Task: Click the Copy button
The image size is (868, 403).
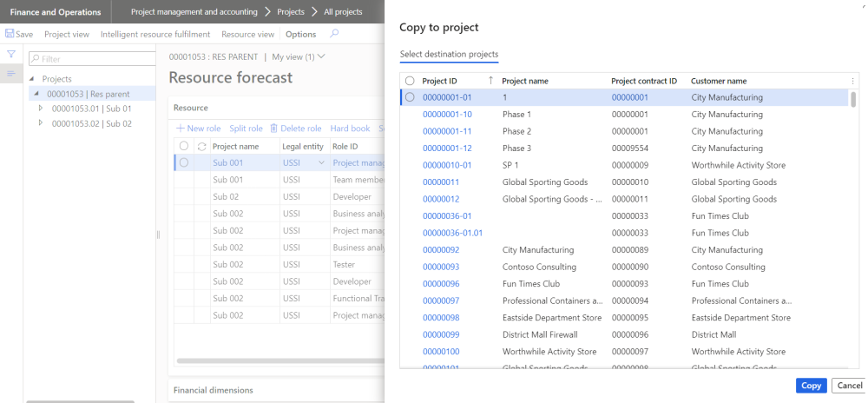Action: coord(811,386)
